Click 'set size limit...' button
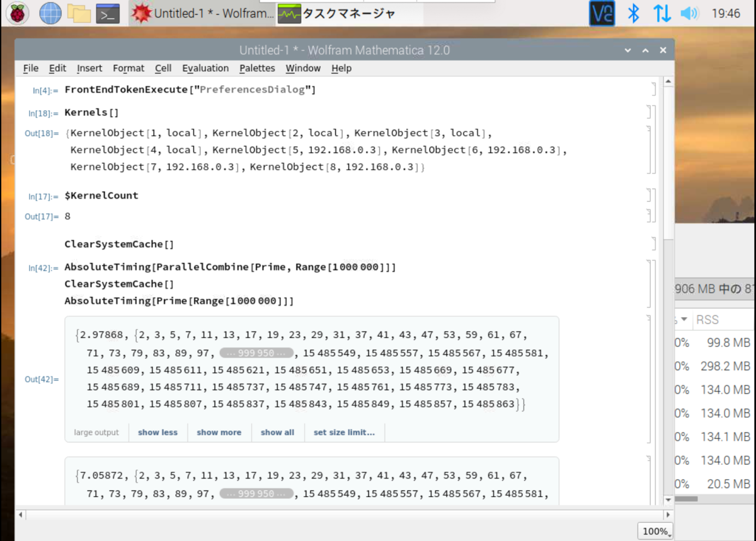The height and width of the screenshot is (541, 756). [344, 433]
